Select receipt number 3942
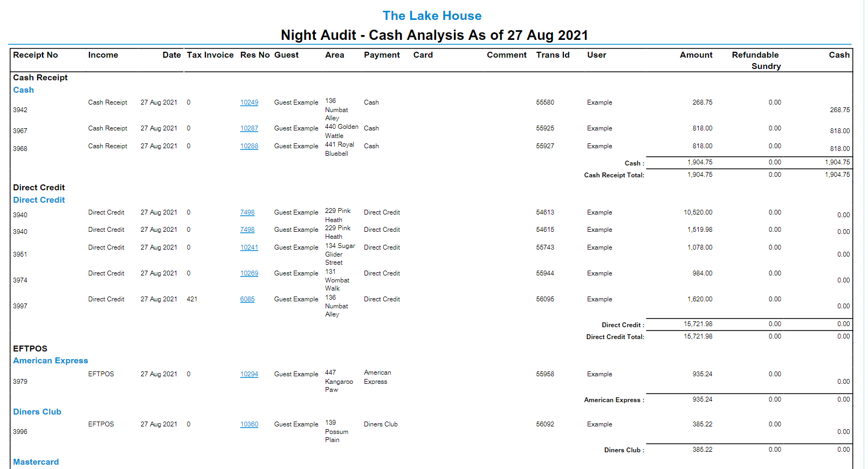This screenshot has width=868, height=469. 20,110
